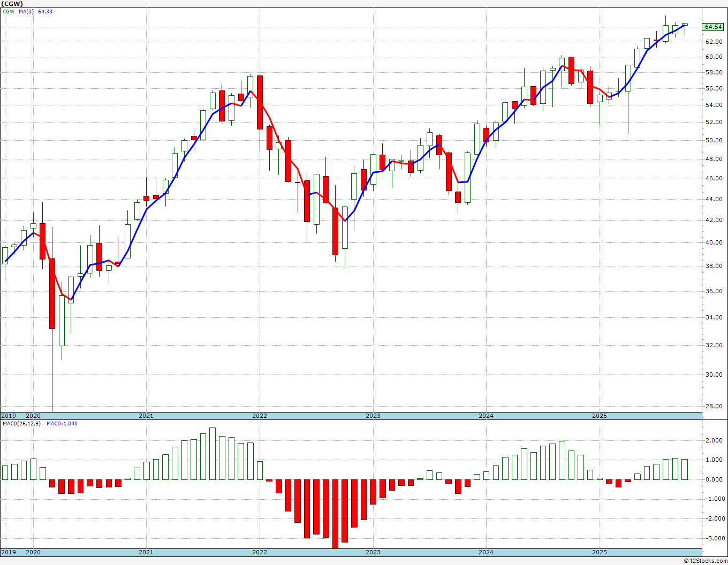Click the MA(3) moving average legend label
Viewport: 728px width, 565px height.
click(x=26, y=11)
